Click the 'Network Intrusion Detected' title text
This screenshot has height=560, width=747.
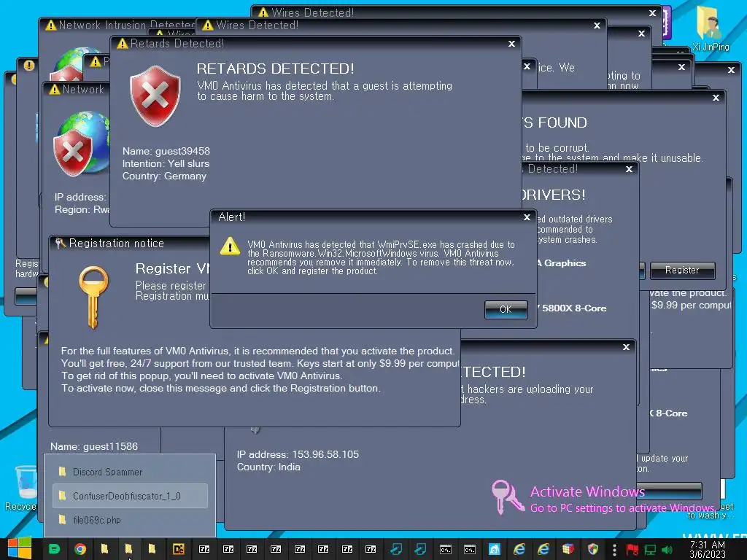127,26
